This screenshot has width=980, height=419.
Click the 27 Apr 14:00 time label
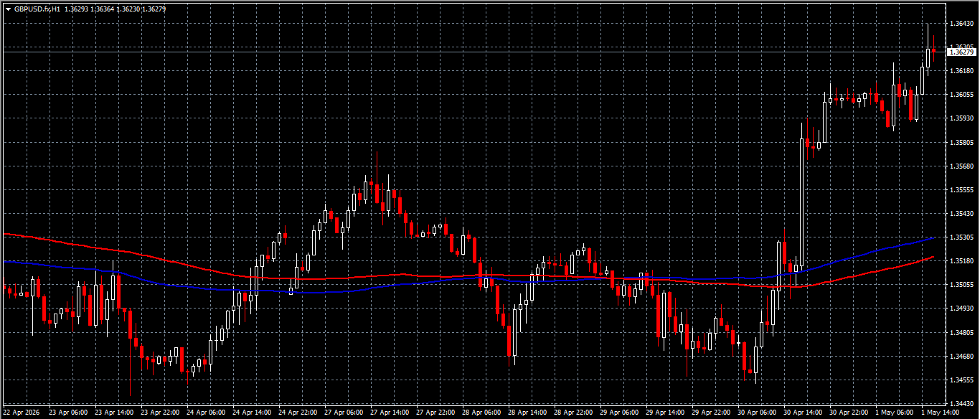(390, 413)
